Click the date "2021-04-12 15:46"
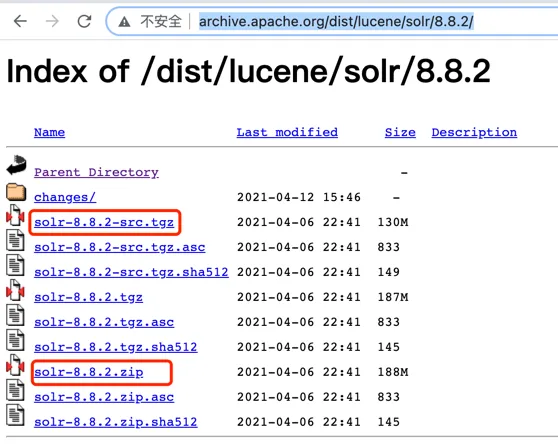Image resolution: width=558 pixels, height=447 pixels. (x=299, y=197)
